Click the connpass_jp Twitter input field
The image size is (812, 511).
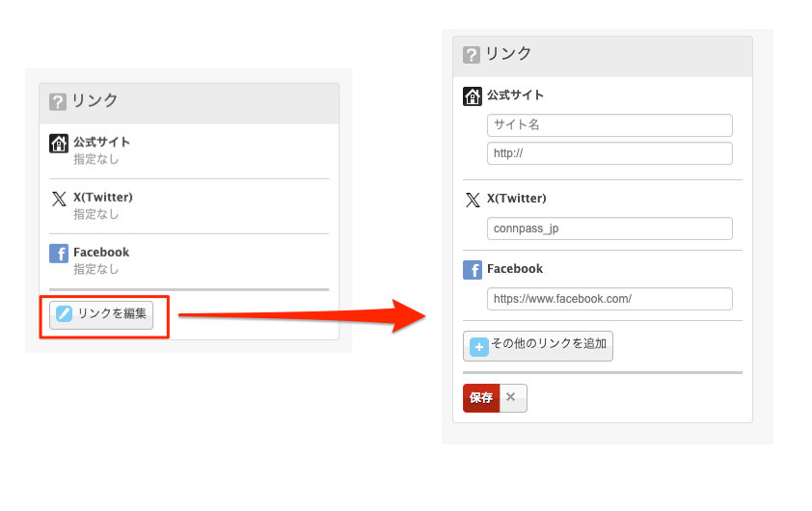[609, 229]
